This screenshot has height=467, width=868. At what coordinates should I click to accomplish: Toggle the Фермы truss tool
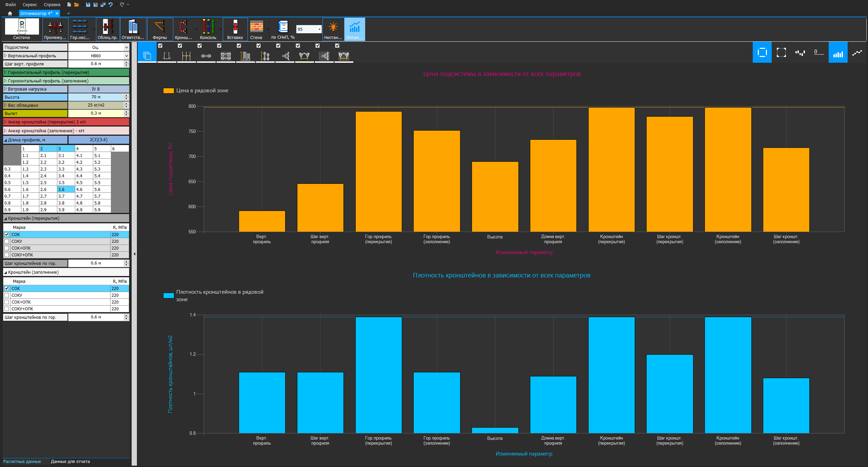pos(160,29)
